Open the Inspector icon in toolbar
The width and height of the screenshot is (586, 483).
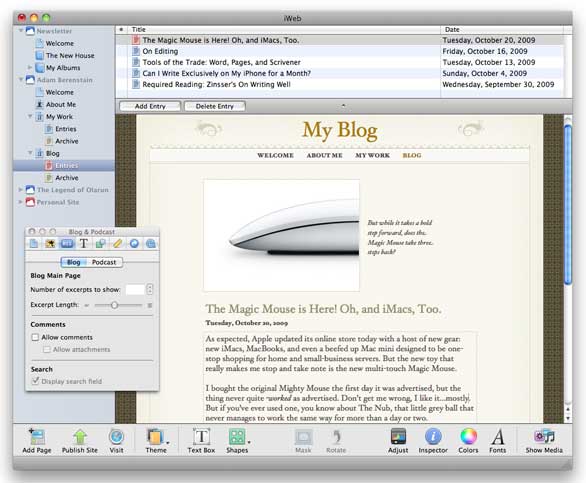433,437
